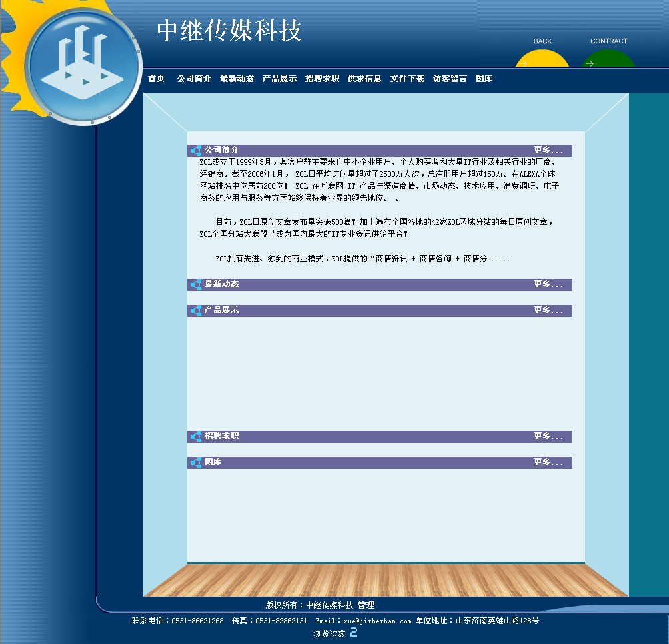Open the 首页 navigation menu item
Image resolution: width=669 pixels, height=644 pixels.
tap(156, 79)
